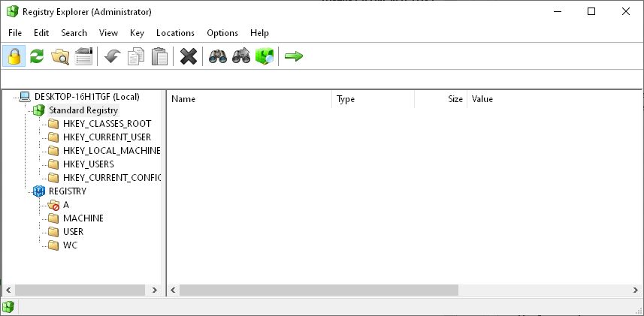Select the REGISTRY tree node
This screenshot has width=644, height=316.
[68, 191]
